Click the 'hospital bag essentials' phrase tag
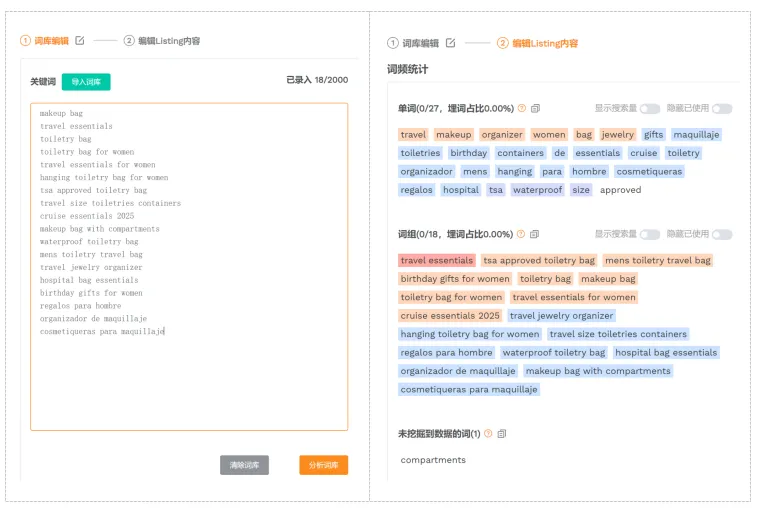762x510 pixels. (x=666, y=353)
